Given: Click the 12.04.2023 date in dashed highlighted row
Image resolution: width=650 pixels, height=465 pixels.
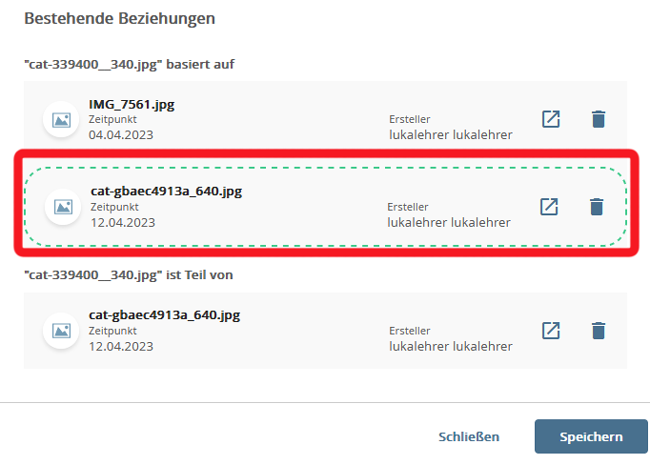Looking at the screenshot, I should pos(123,222).
